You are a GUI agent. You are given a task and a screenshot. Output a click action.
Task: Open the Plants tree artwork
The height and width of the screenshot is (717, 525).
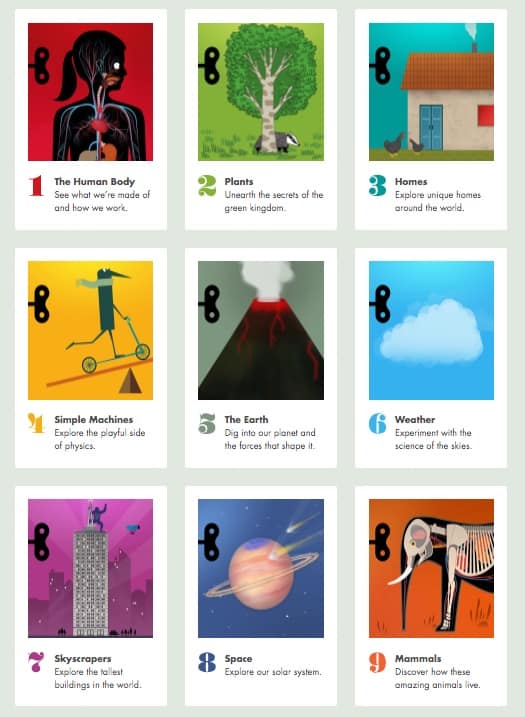(261, 91)
